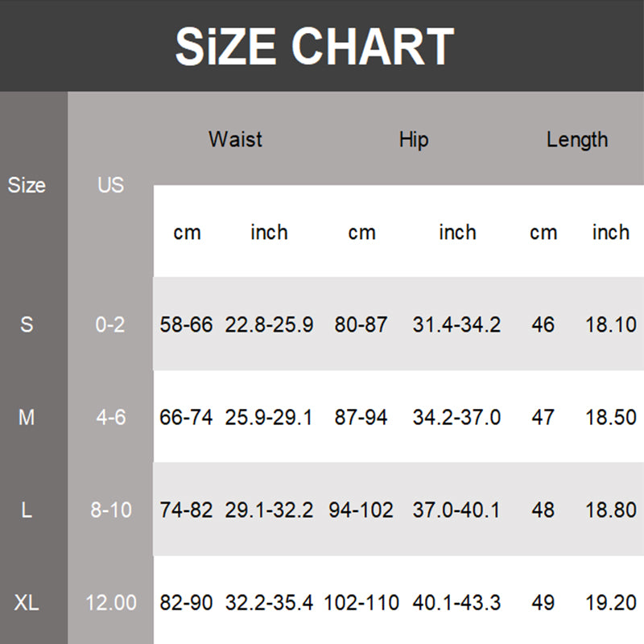The image size is (644, 644).
Task: Click the 40.1-43.3 hip inch value
Action: pos(456,602)
